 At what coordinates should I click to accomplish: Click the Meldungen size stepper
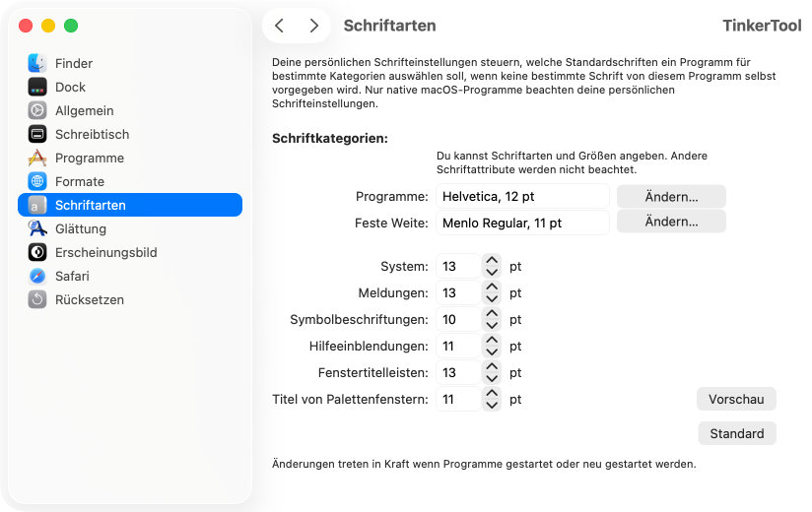pyautogui.click(x=493, y=292)
